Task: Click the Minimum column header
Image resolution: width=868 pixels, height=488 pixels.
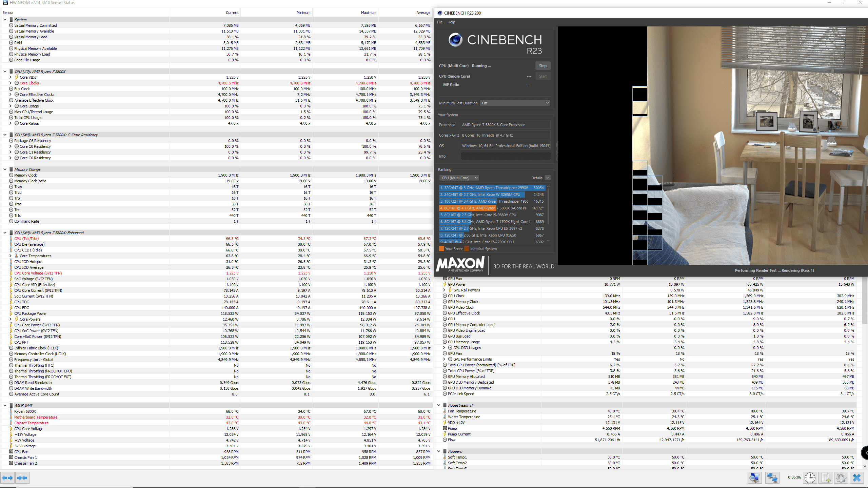Action: 303,13
